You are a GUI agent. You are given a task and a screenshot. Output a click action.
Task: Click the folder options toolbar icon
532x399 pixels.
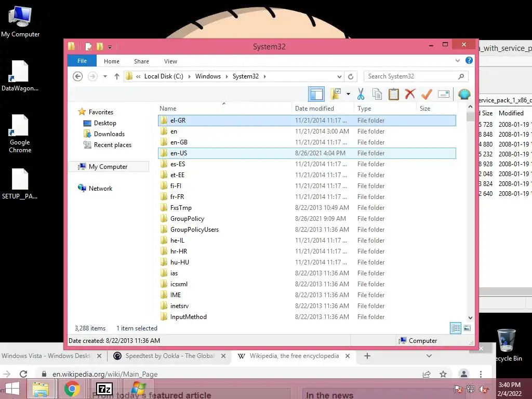point(336,94)
